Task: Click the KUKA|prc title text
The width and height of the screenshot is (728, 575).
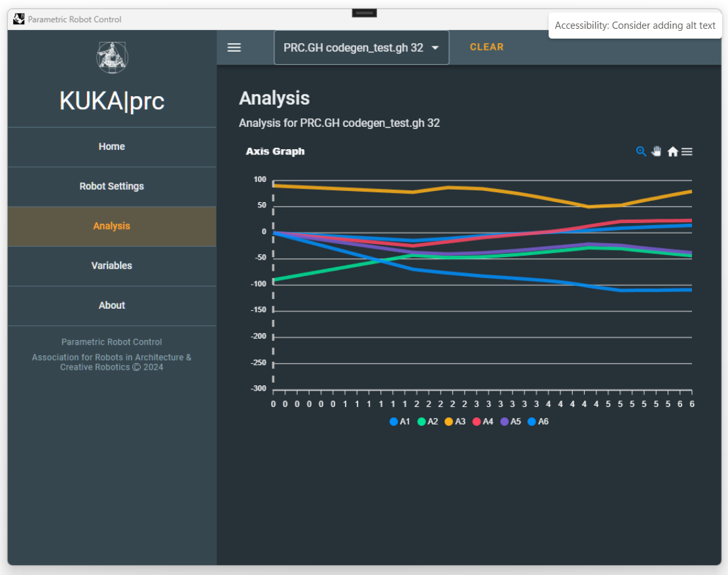Action: (112, 101)
